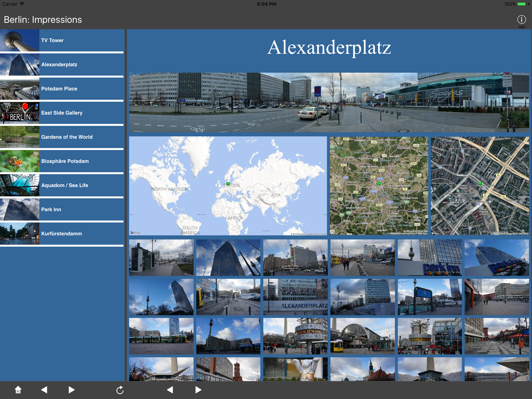Open the world map image
532x399 pixels.
coord(228,186)
